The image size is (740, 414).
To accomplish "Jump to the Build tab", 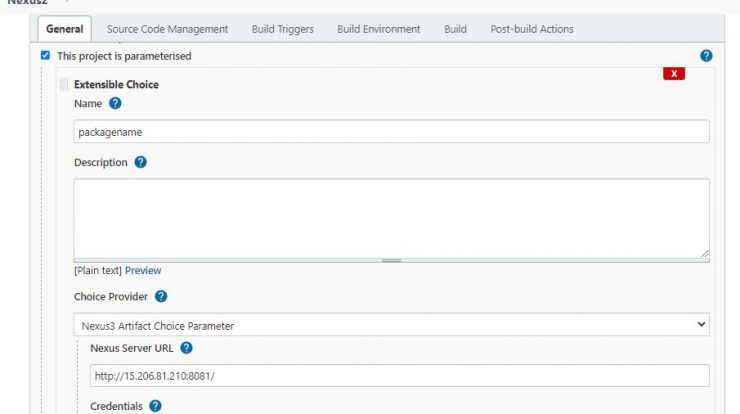I will click(x=455, y=29).
